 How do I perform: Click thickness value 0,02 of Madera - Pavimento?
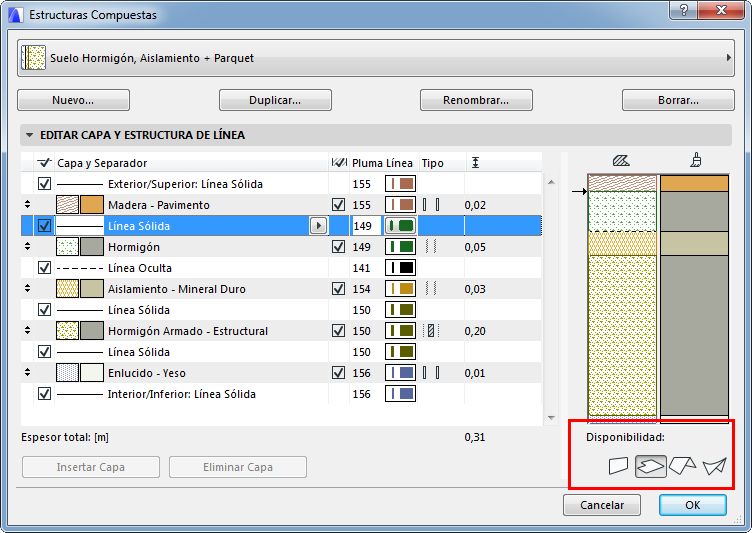click(475, 205)
